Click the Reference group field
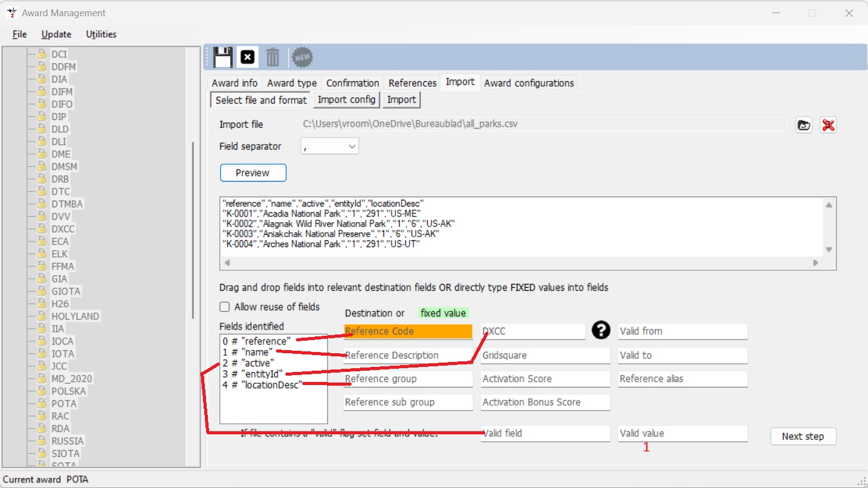Screen dimensions: 868x488 click(x=408, y=379)
